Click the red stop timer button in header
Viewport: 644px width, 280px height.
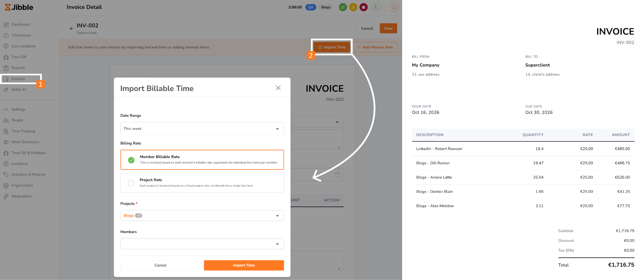(x=364, y=7)
